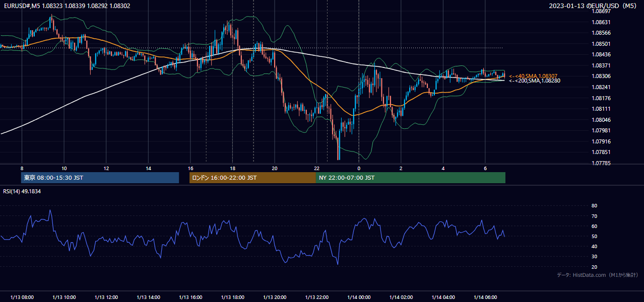Click the '1/13 12:00' time label
This screenshot has height=302, width=644.
106,297
